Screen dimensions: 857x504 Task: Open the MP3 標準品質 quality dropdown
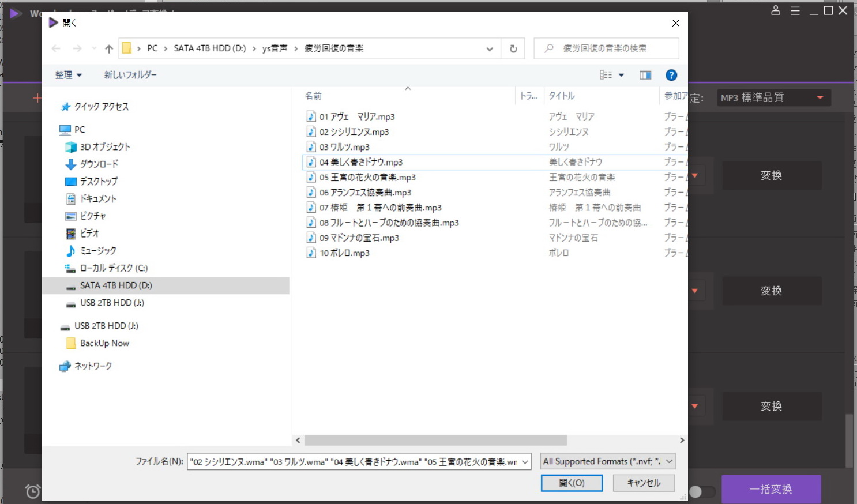pos(774,98)
